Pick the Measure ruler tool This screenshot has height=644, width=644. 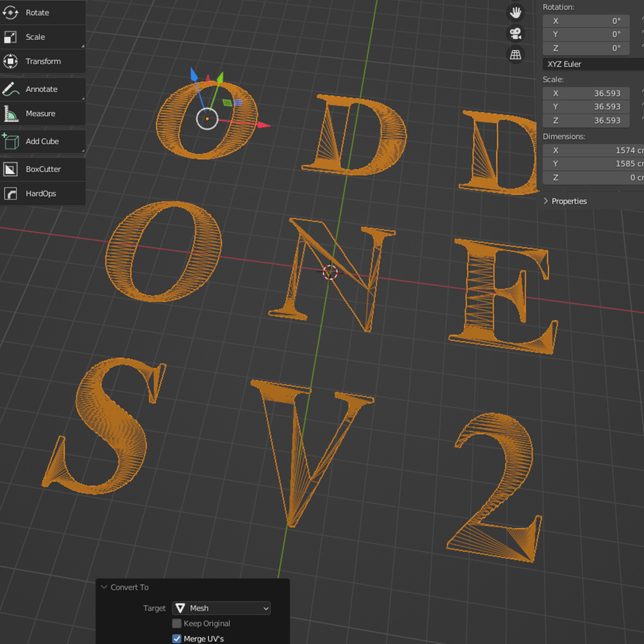[43, 113]
